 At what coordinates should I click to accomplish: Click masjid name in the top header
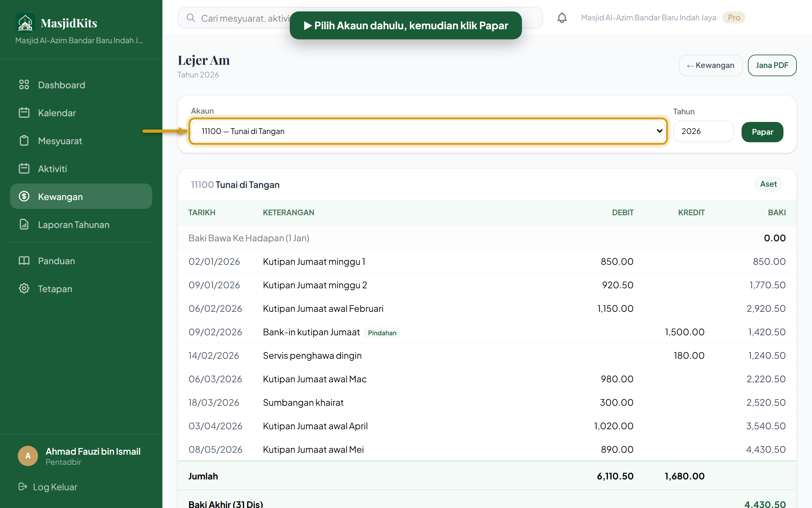click(x=648, y=17)
